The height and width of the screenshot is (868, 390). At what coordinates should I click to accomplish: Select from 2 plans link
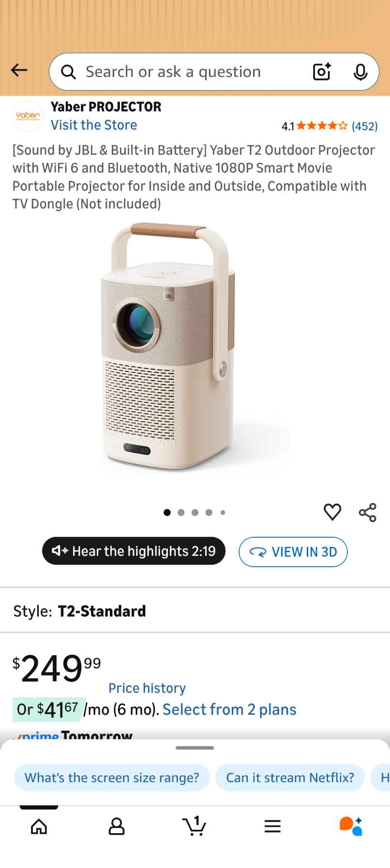coord(229,709)
